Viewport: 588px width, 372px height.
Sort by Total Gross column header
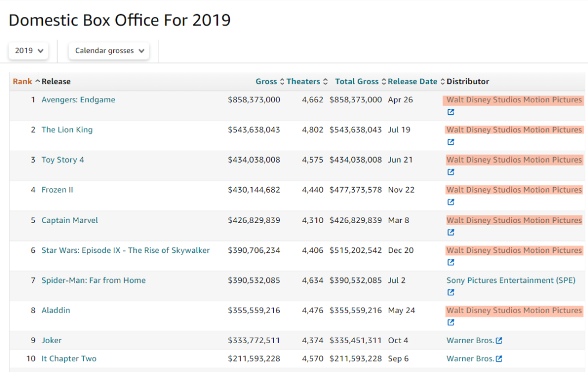click(x=357, y=82)
